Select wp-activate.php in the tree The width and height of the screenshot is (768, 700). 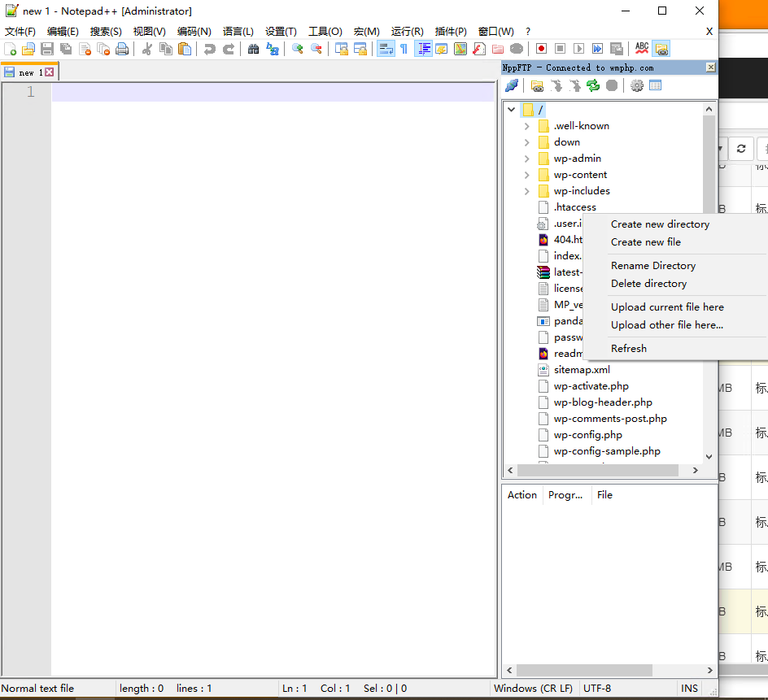click(x=591, y=385)
